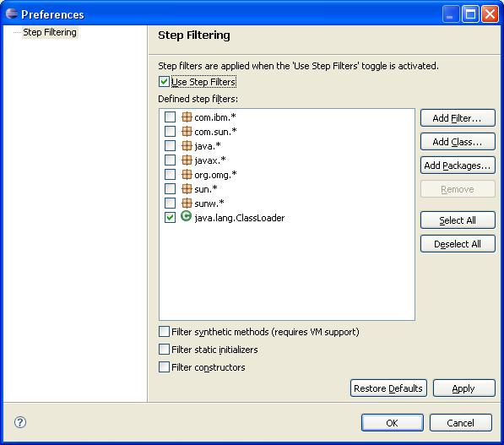The height and width of the screenshot is (445, 504).
Task: Click the package icon beside javax.*
Action: pyautogui.click(x=187, y=160)
